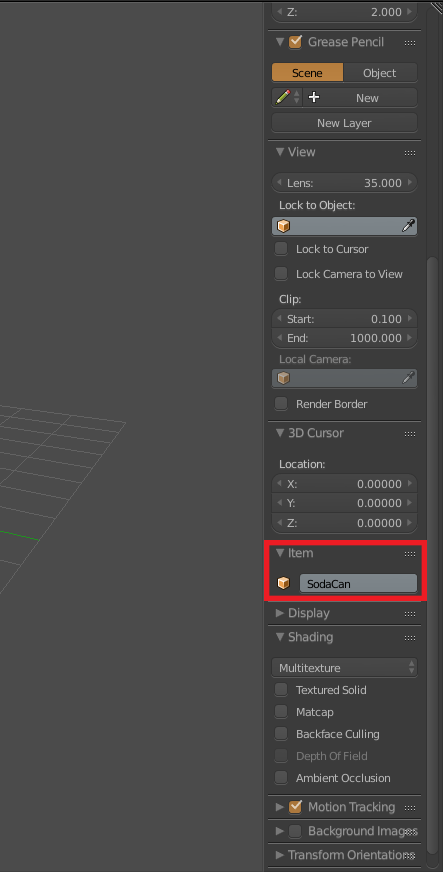This screenshot has width=443, height=872.
Task: Click the Local Camera eyedropper icon
Action: [409, 378]
